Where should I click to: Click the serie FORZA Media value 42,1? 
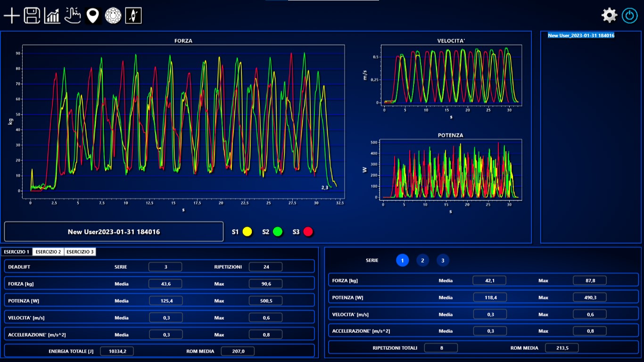pyautogui.click(x=490, y=280)
